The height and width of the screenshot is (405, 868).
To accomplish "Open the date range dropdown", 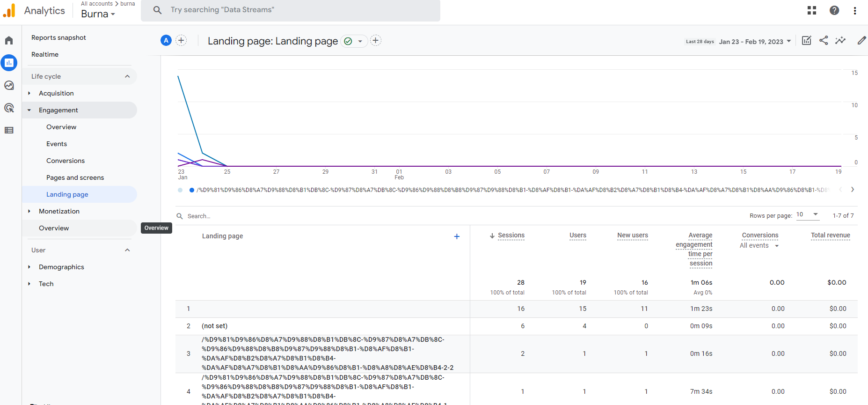I will 755,42.
